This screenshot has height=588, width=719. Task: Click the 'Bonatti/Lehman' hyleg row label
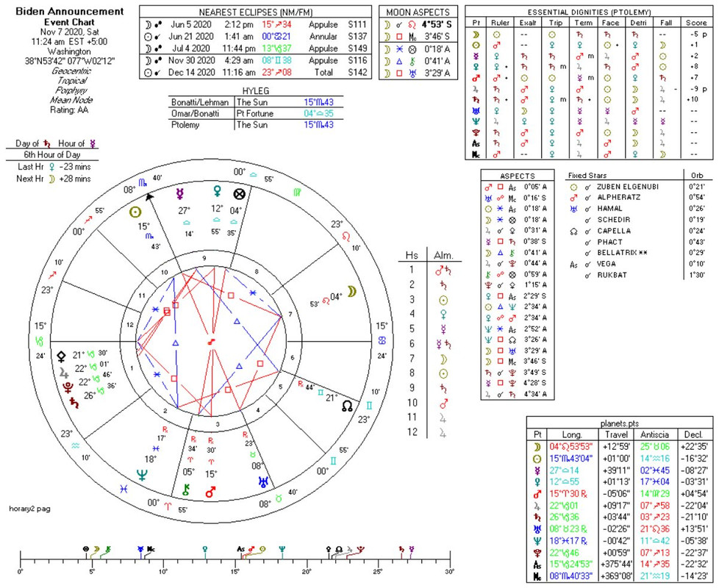click(x=199, y=102)
